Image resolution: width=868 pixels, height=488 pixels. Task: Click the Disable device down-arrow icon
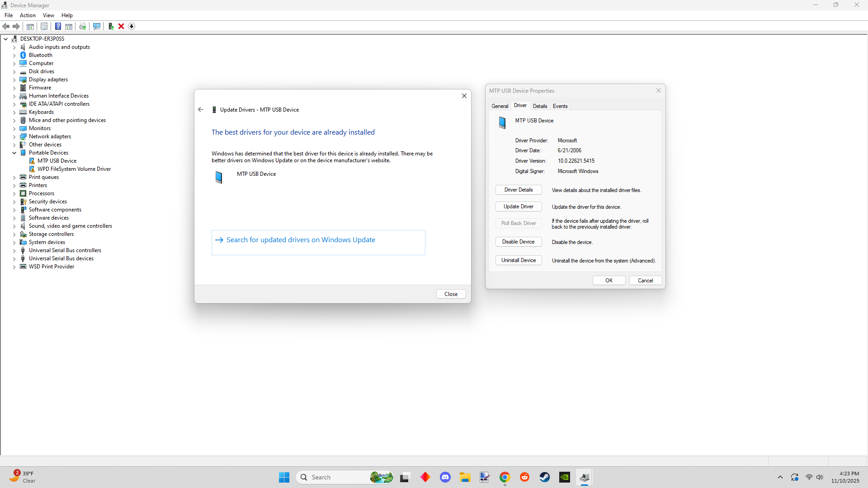click(x=132, y=26)
